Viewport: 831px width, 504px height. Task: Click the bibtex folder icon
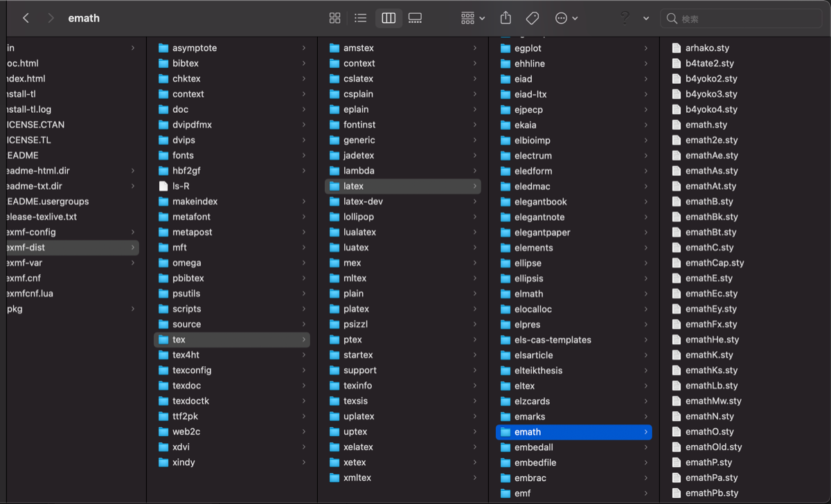tap(163, 63)
